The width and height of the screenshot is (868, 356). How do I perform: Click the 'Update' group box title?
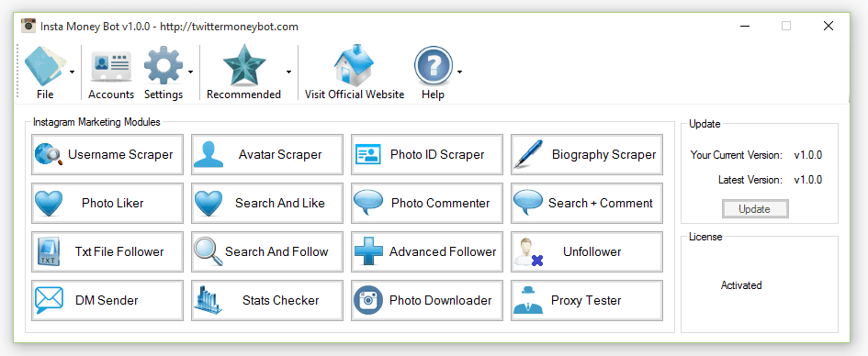[705, 124]
